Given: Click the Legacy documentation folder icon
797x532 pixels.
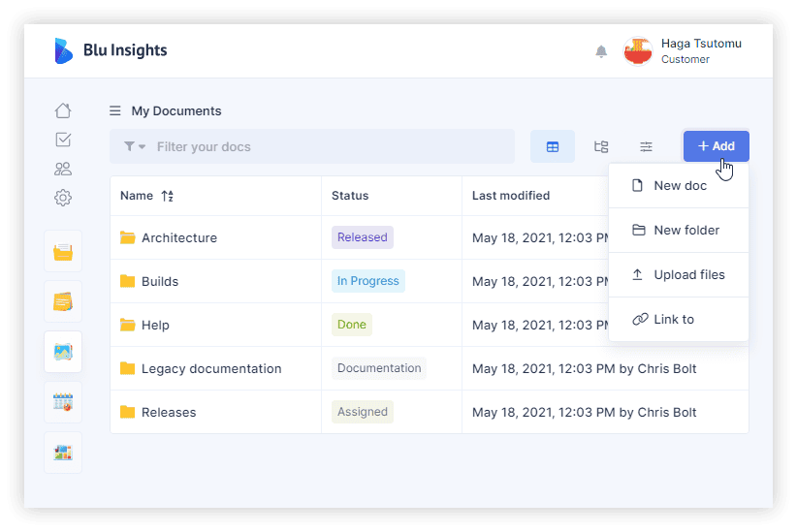Looking at the screenshot, I should (128, 368).
